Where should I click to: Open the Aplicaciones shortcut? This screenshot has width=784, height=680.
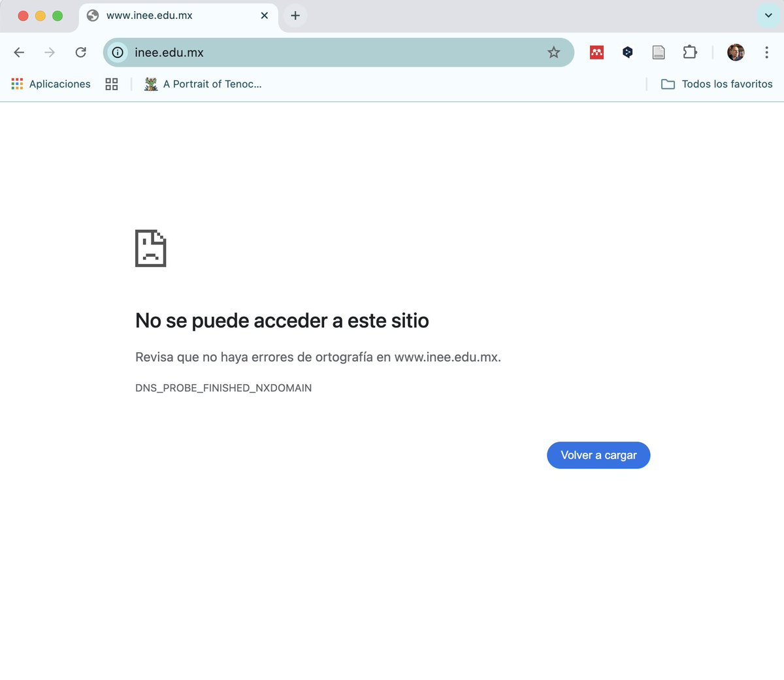coord(51,84)
